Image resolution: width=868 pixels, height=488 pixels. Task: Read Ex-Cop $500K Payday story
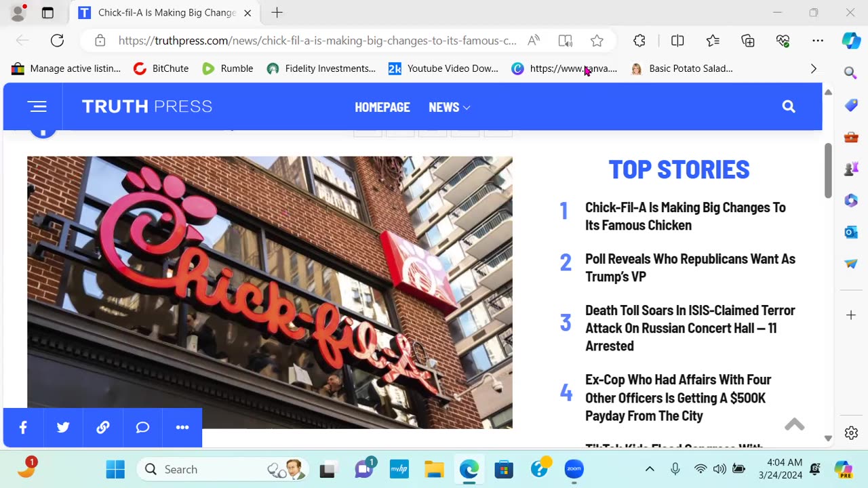click(678, 398)
